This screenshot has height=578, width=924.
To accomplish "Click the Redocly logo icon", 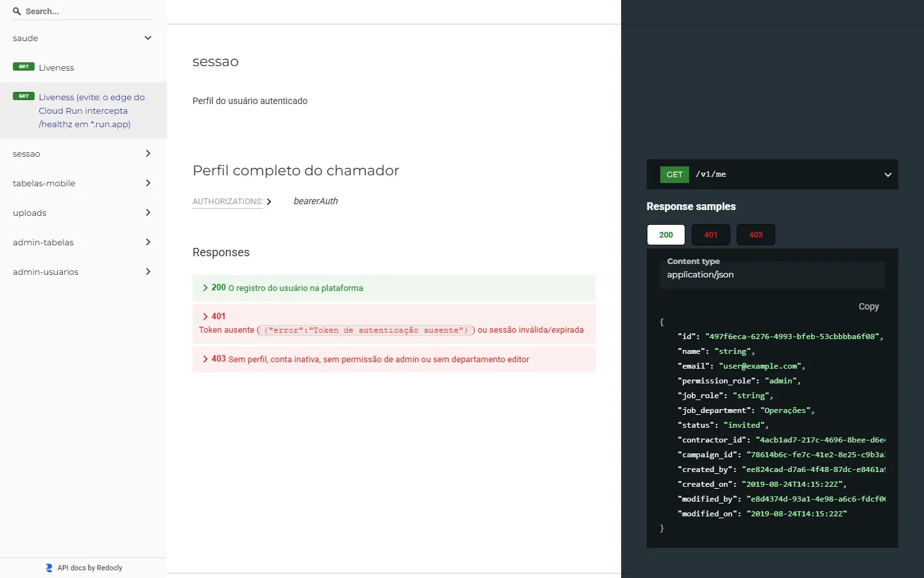I will point(49,568).
